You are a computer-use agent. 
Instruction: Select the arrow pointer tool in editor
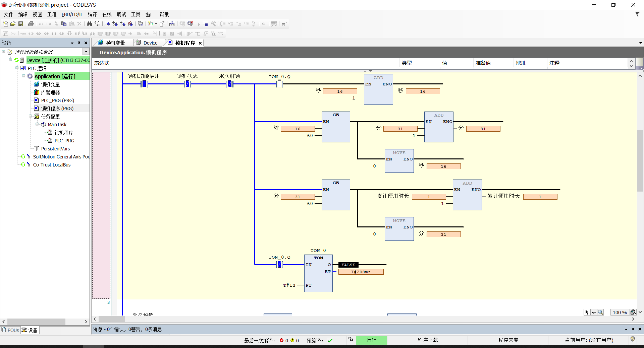587,312
